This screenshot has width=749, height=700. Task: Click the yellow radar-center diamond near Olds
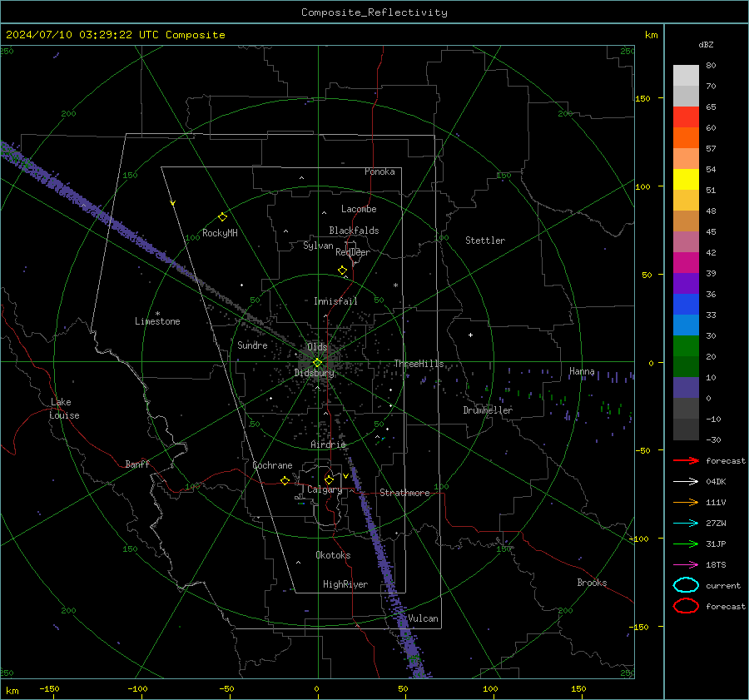click(x=317, y=363)
